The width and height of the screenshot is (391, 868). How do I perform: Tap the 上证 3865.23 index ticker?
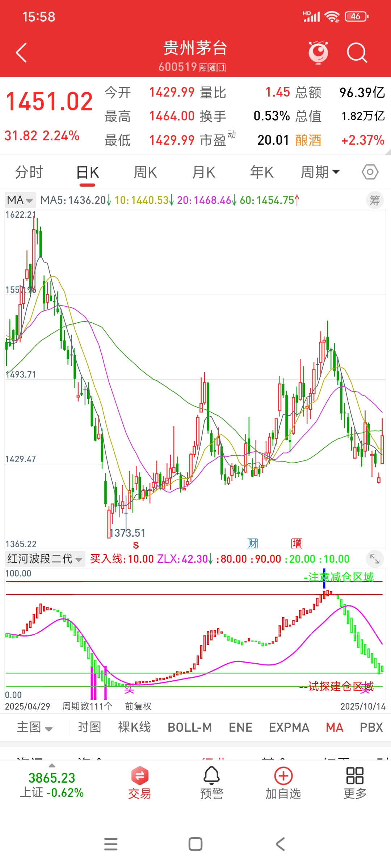coord(52,785)
